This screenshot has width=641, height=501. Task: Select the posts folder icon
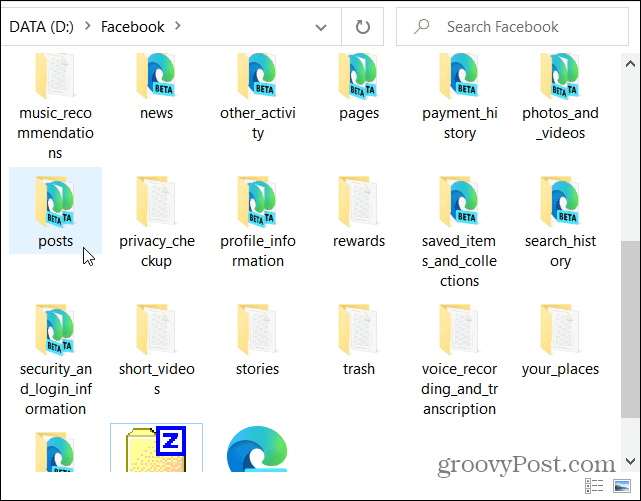pos(55,202)
